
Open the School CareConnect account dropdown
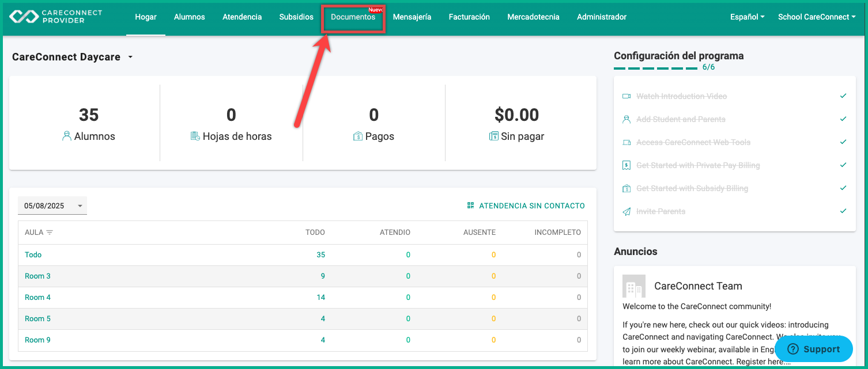point(817,17)
